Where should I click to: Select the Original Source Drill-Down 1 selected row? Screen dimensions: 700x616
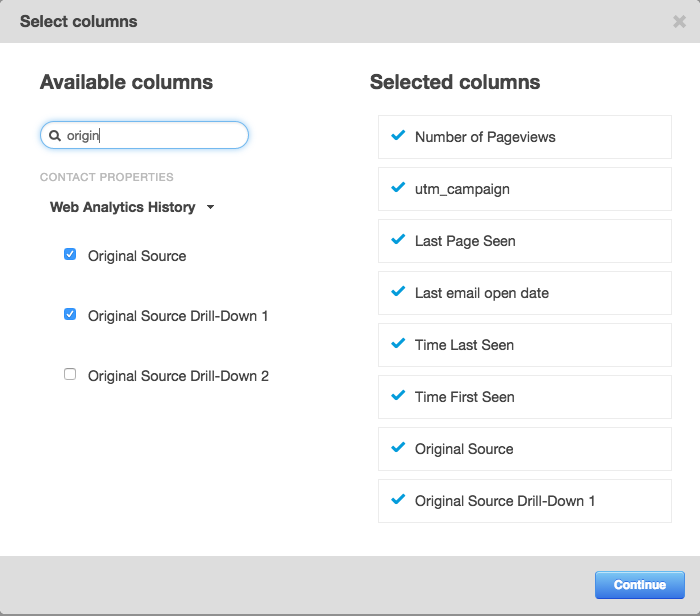(524, 501)
